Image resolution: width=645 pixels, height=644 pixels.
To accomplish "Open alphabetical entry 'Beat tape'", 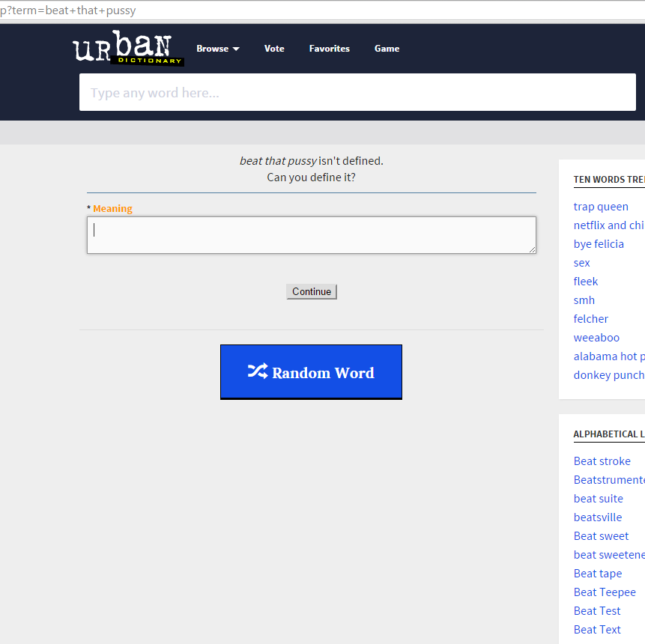I will click(598, 574).
